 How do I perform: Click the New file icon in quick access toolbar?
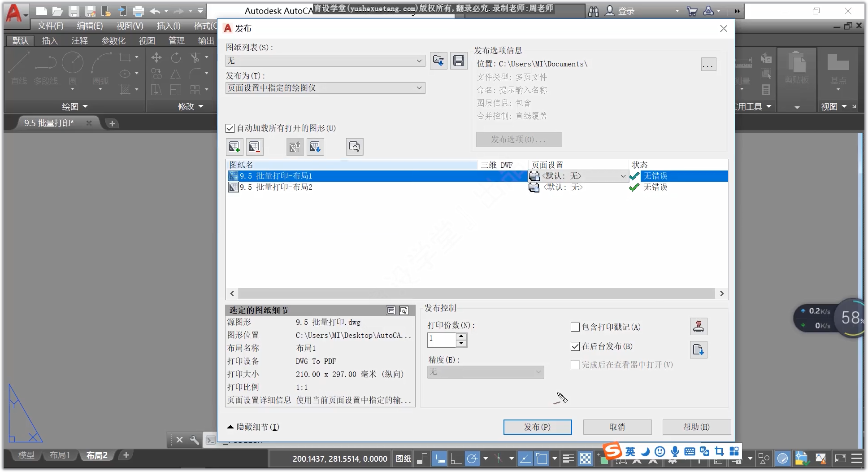(41, 11)
